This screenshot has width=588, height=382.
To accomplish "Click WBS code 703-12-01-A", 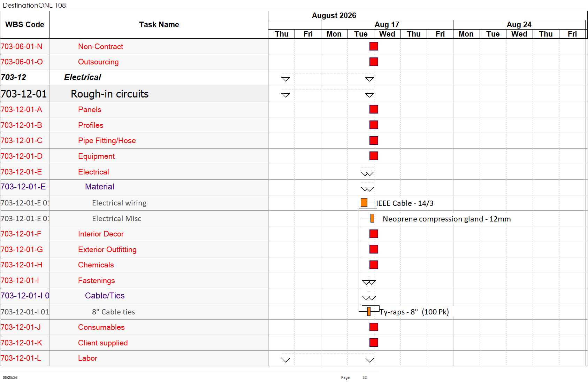I will pyautogui.click(x=21, y=110).
